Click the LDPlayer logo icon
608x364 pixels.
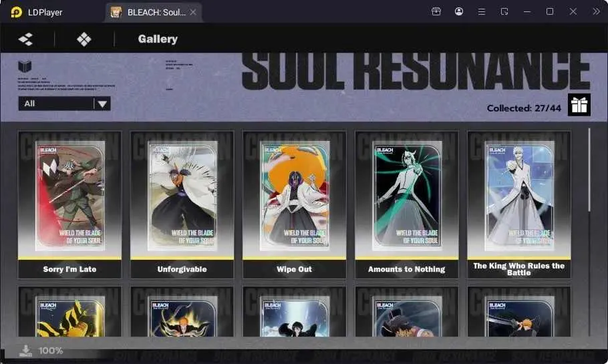pyautogui.click(x=16, y=12)
